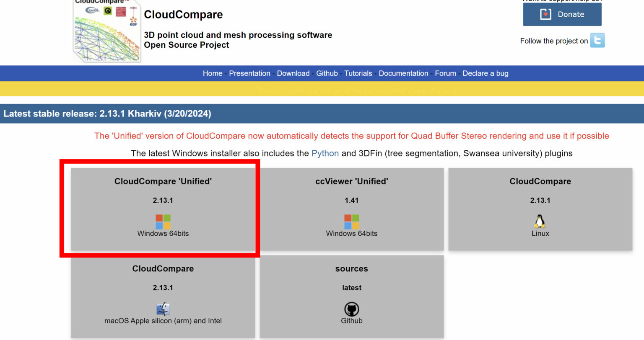Screen dimensions: 644x340
Task: Click the Donate button
Action: click(x=562, y=14)
